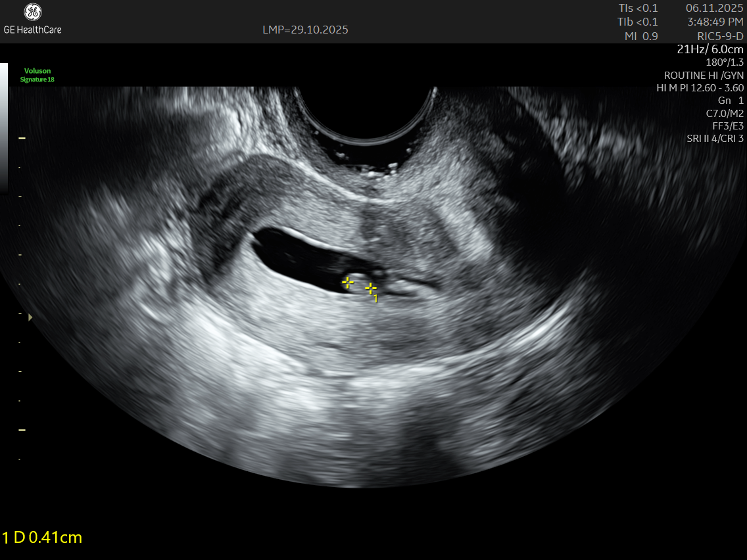Image resolution: width=747 pixels, height=560 pixels.
Task: Select the right yellow caliper cross
Action: click(x=371, y=289)
